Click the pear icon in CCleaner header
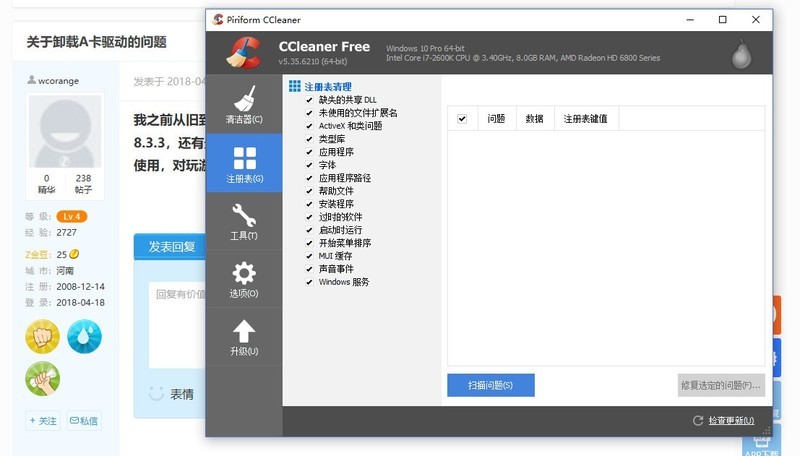The image size is (800, 456). pos(741,53)
